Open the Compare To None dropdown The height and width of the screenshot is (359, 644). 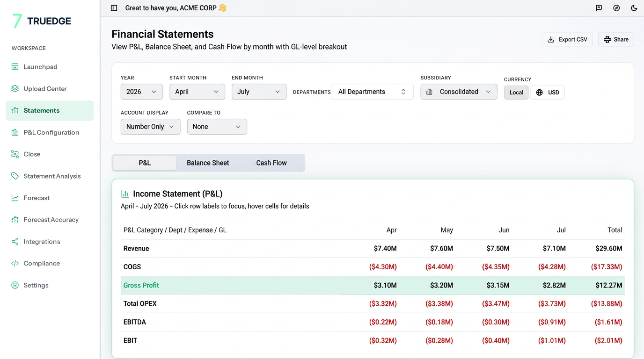click(x=217, y=127)
